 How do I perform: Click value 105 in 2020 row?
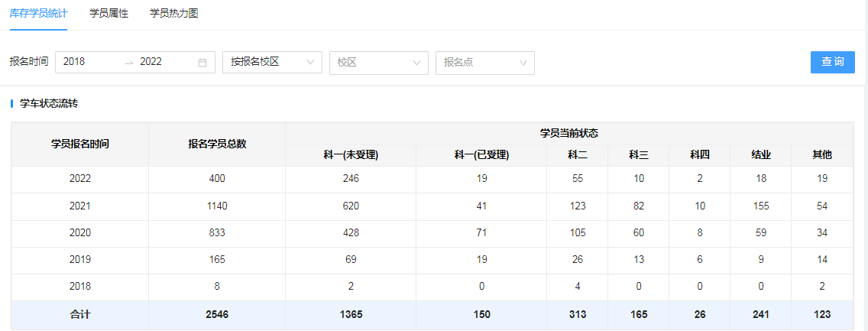tap(578, 233)
